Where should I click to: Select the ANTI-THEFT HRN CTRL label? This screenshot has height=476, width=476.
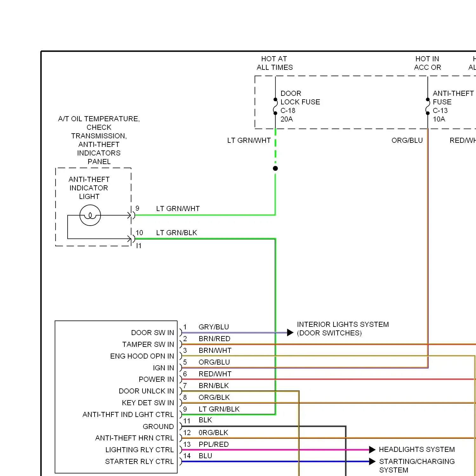pyautogui.click(x=135, y=438)
